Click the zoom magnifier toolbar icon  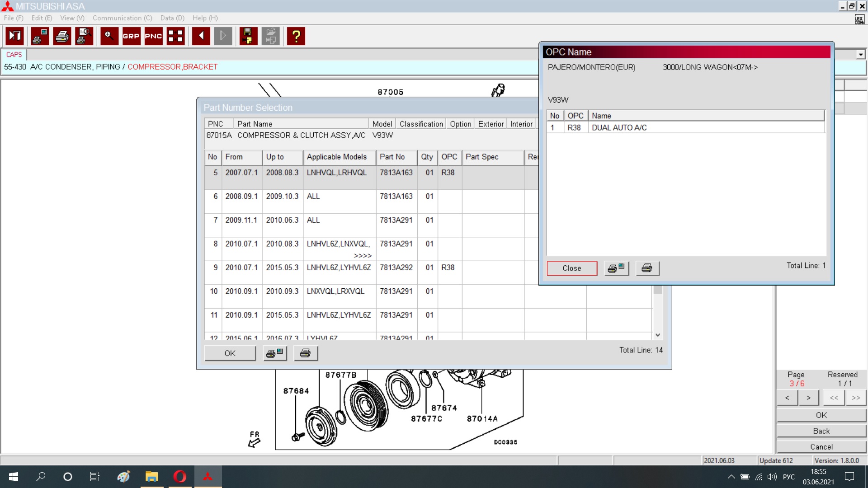tap(109, 36)
